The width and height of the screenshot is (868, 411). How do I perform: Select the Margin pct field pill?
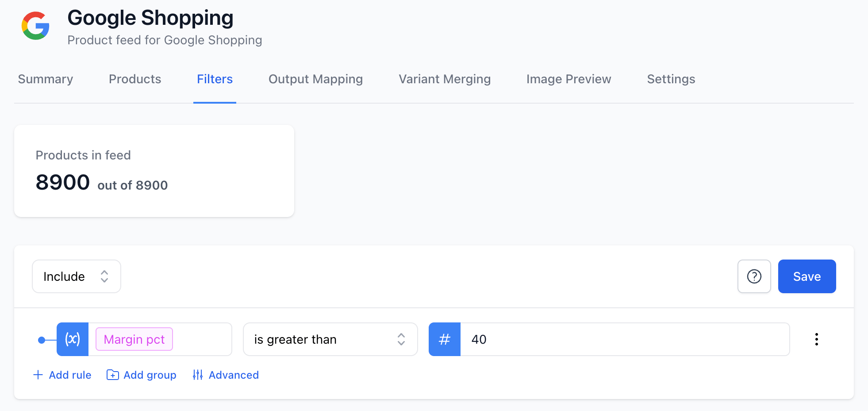134,339
